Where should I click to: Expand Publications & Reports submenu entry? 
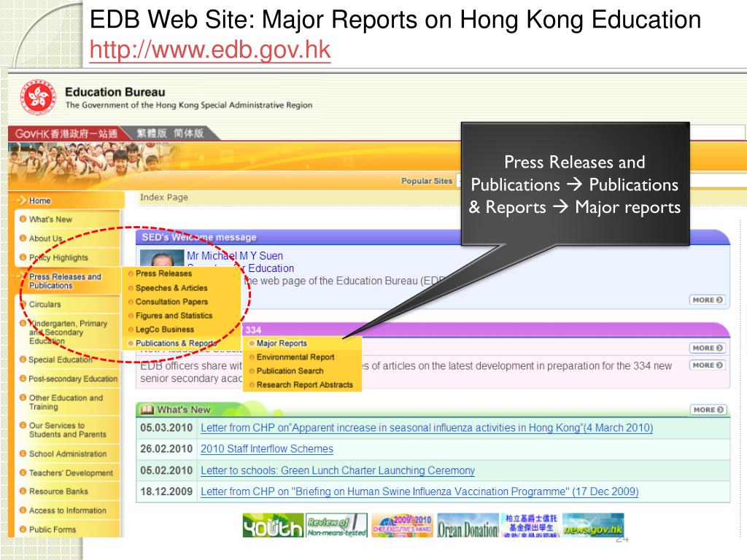pos(176,343)
